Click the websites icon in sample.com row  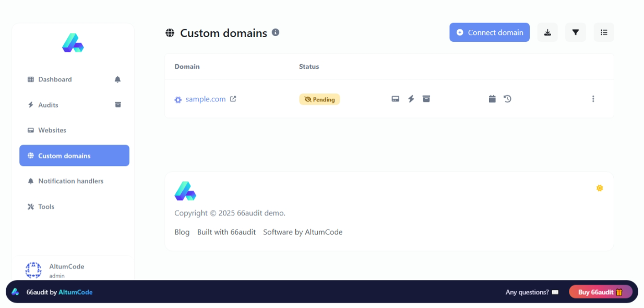coord(396,99)
